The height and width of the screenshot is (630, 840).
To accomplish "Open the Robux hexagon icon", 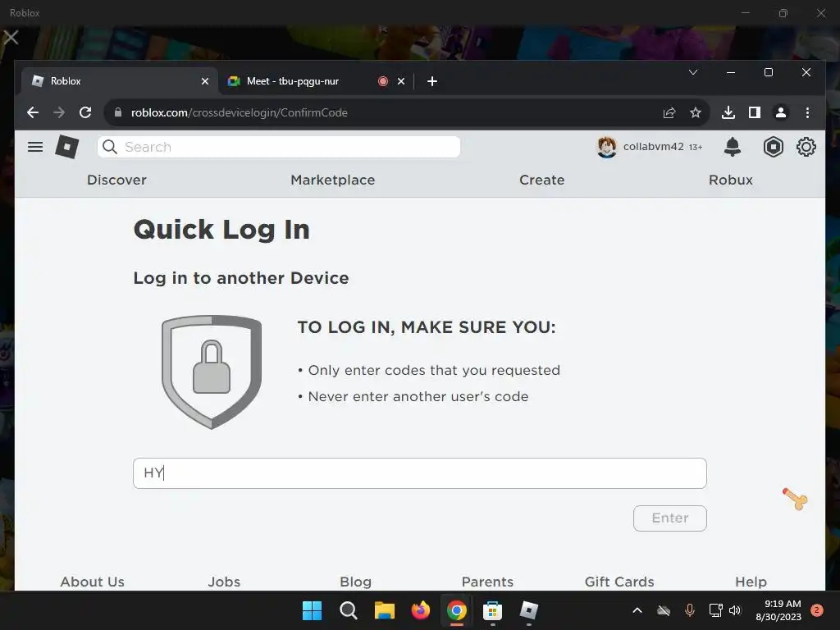I will (773, 147).
